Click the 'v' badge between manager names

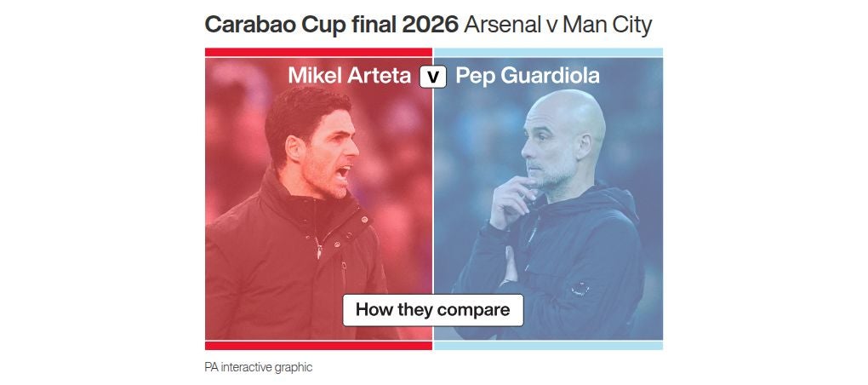point(432,77)
